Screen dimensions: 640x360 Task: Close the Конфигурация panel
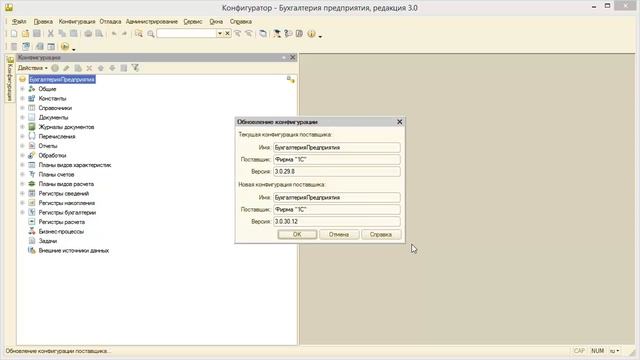[x=292, y=58]
